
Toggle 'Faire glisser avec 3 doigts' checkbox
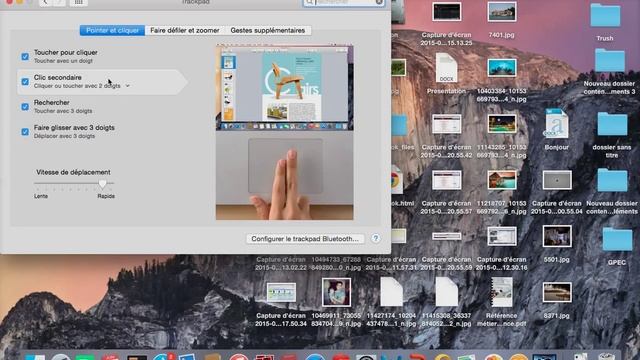[25, 131]
